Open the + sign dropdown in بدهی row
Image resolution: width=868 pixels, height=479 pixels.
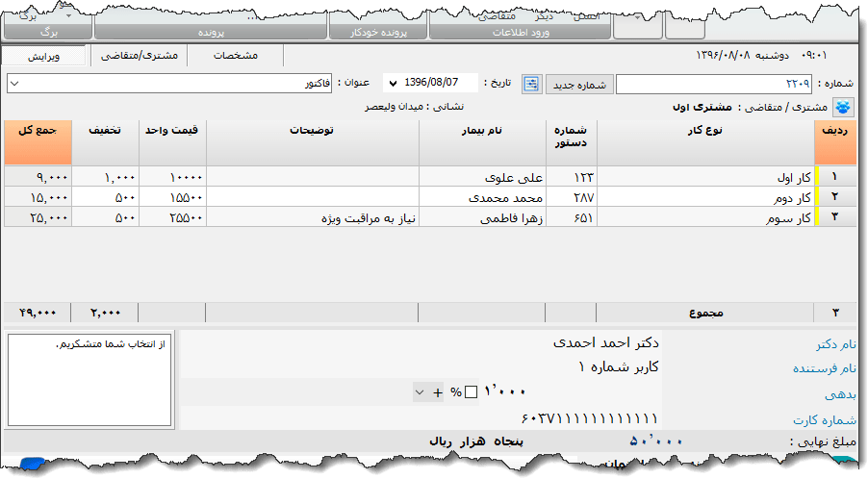click(x=429, y=392)
